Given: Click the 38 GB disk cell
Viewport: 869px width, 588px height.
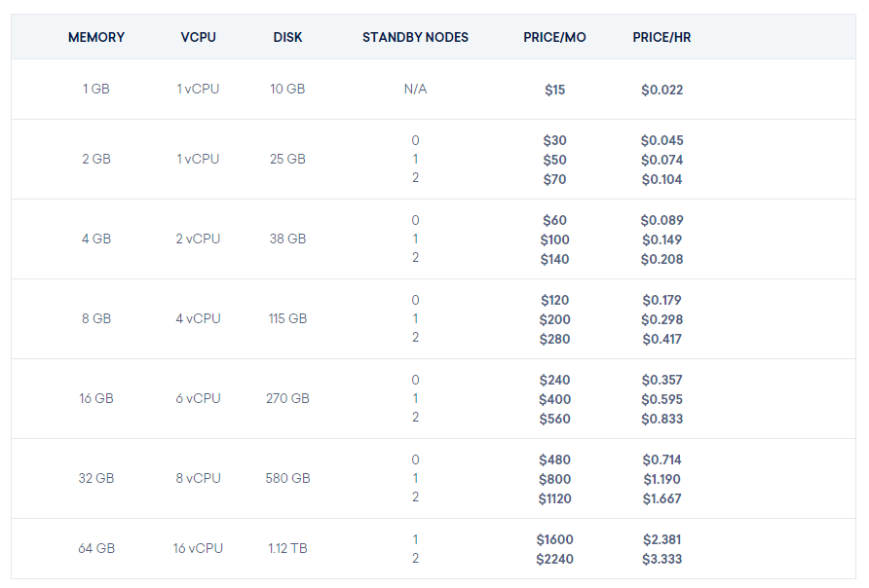Looking at the screenshot, I should pos(287,239).
